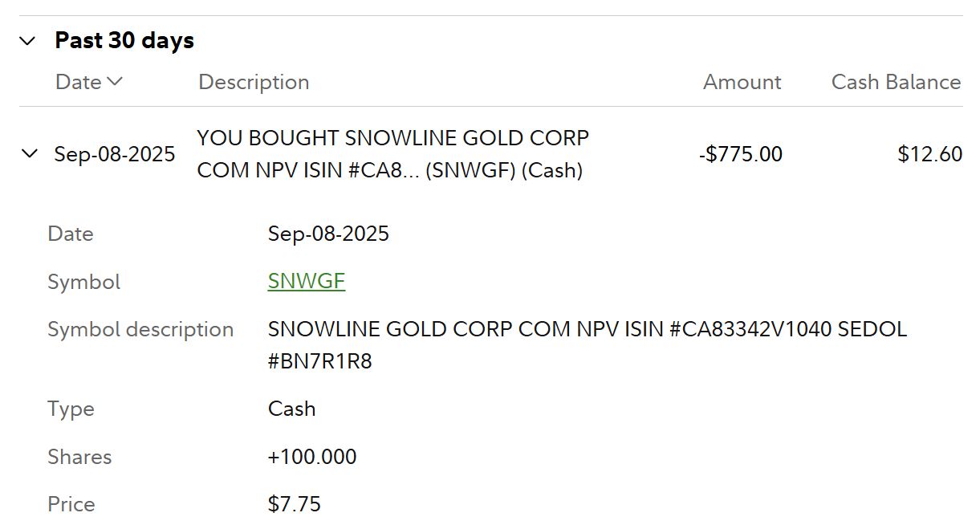The height and width of the screenshot is (525, 980).
Task: Click the Shares field label
Action: (x=79, y=457)
